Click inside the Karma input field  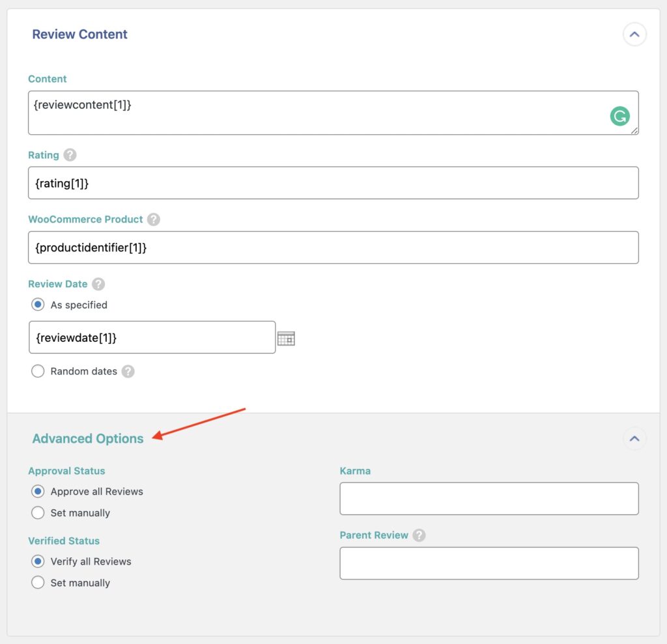coord(489,497)
